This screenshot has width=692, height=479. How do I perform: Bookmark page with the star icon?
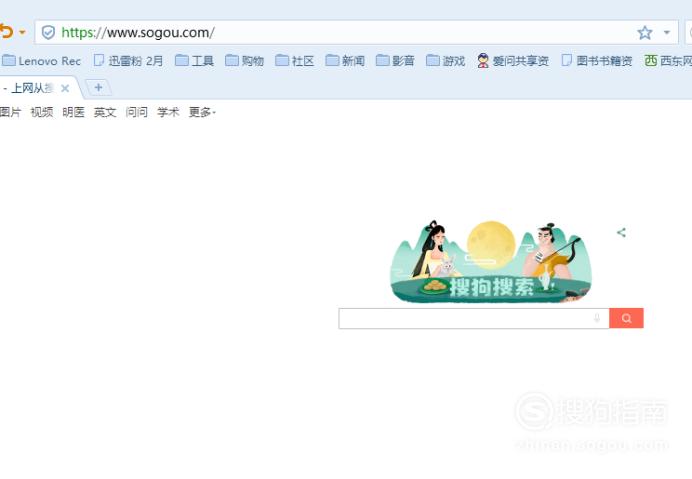tap(645, 32)
